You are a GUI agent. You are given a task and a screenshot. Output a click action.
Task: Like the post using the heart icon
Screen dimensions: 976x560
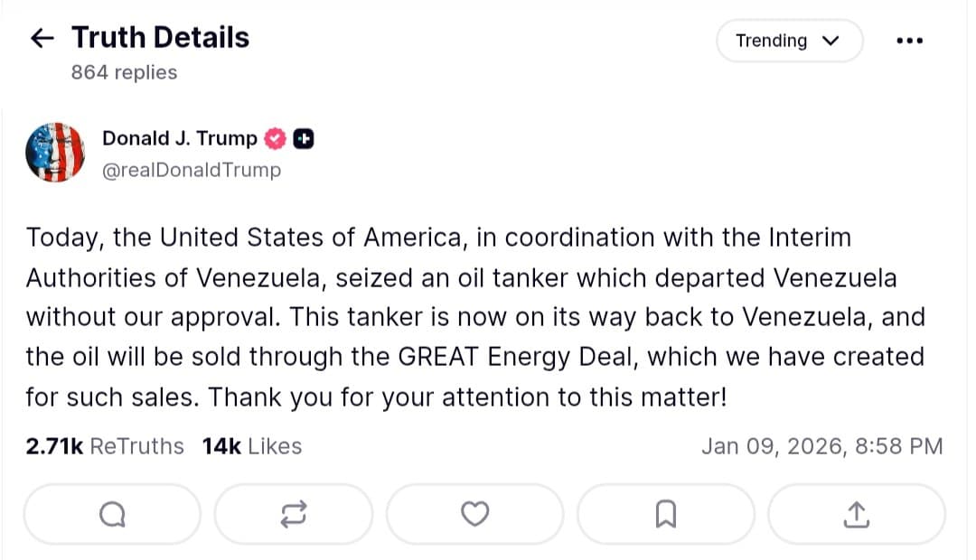click(474, 513)
